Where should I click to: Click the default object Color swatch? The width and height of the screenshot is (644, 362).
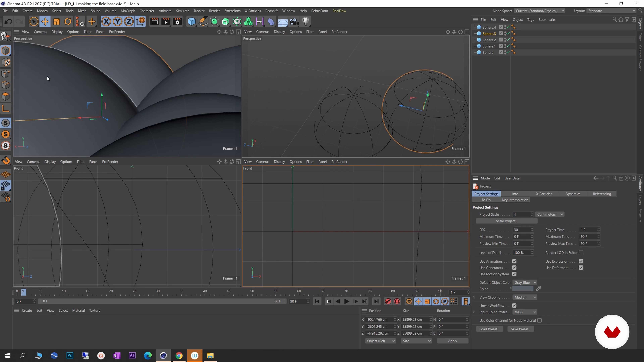click(523, 289)
